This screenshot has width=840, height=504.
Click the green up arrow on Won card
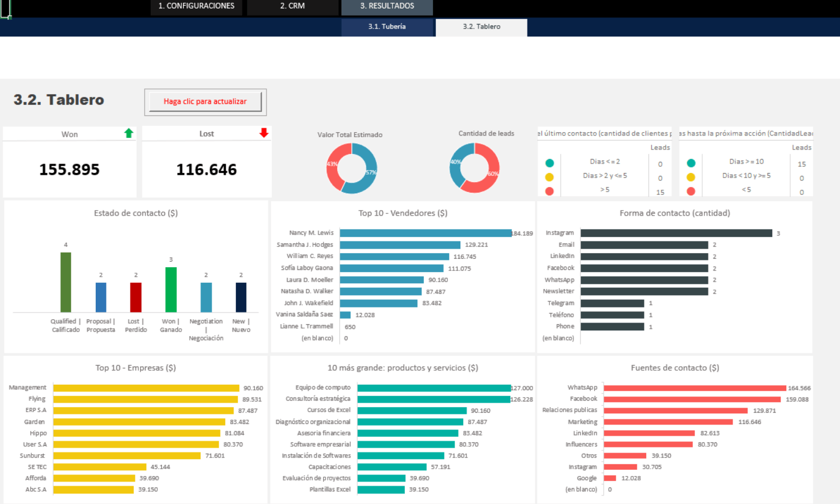click(x=129, y=133)
